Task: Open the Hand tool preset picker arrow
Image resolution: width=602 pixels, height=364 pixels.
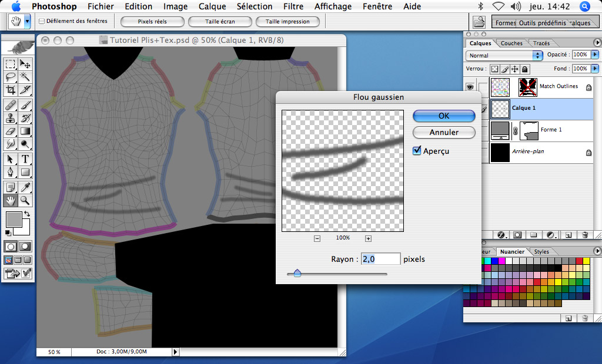Action: [27, 22]
